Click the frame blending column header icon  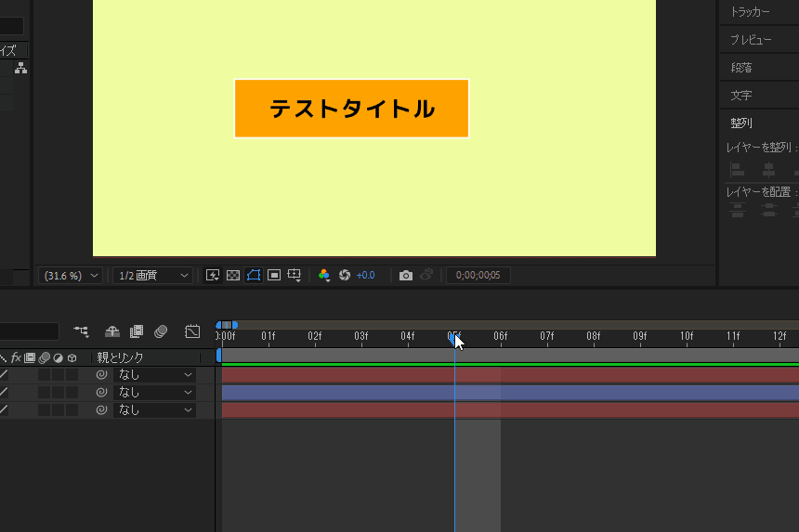click(30, 357)
